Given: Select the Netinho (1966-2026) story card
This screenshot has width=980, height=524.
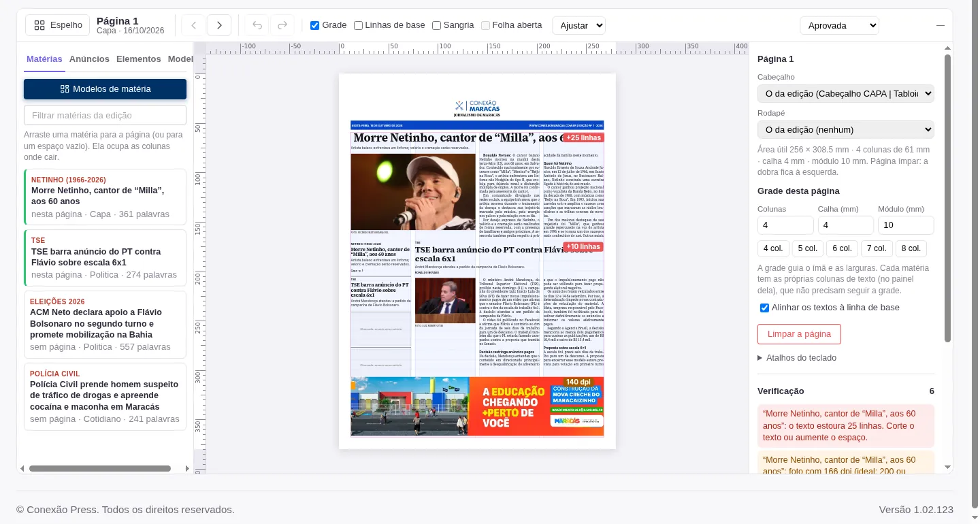Looking at the screenshot, I should pyautogui.click(x=105, y=197).
